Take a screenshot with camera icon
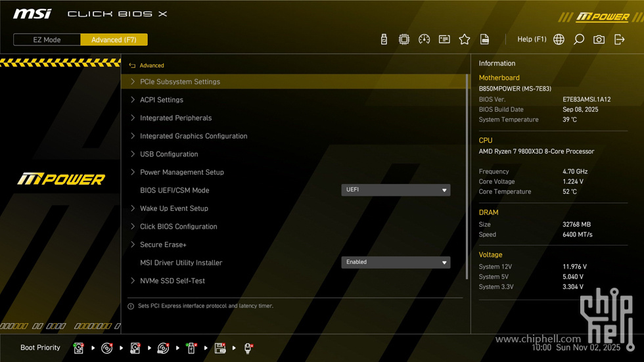Screen dimensions: 644x362 599,39
